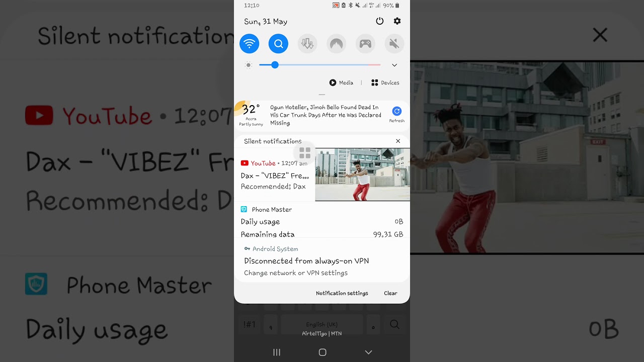The width and height of the screenshot is (644, 362).
Task: Open Settings via the gear icon
Action: click(397, 21)
